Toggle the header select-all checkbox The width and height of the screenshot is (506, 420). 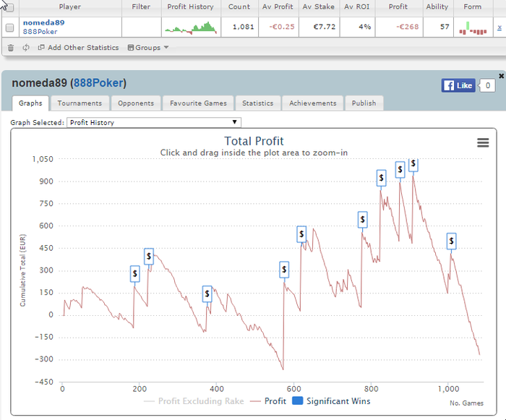(9, 7)
